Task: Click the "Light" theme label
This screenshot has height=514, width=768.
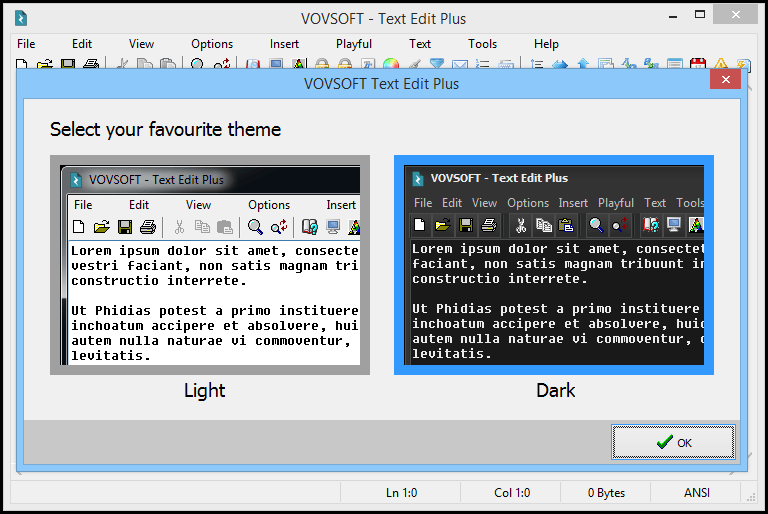Action: [205, 391]
